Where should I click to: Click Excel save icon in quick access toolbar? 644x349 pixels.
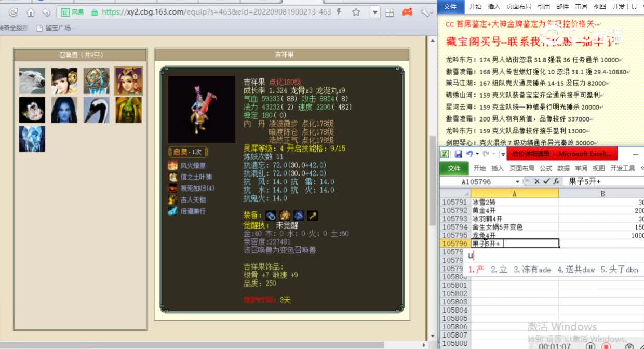click(458, 154)
